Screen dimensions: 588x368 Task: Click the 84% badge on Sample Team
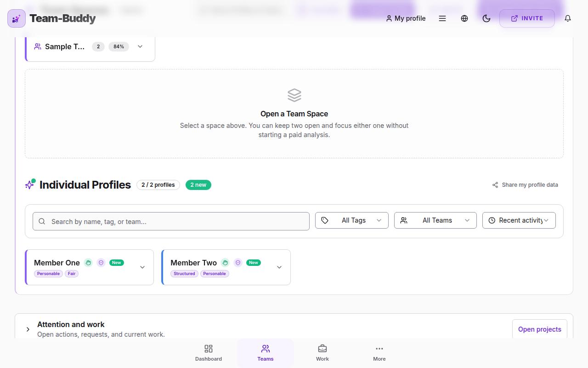click(x=119, y=46)
